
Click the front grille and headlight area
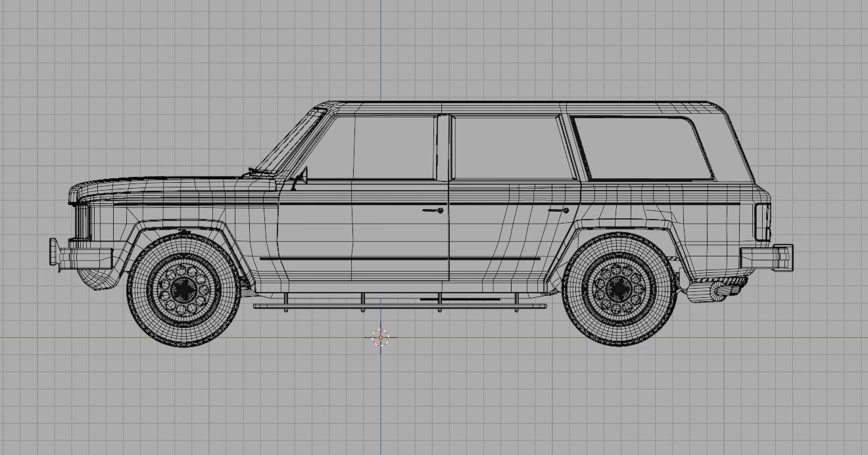(82, 222)
